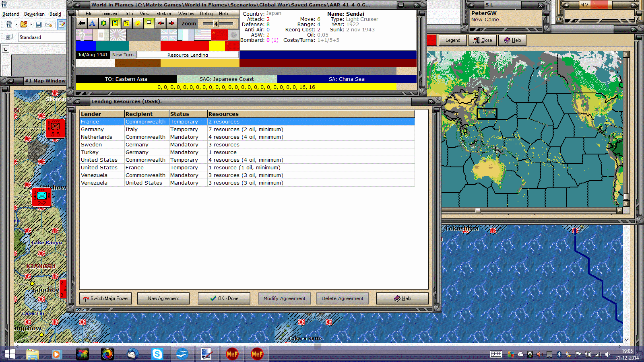Toggle the yellow unit-counter toolbar icon
Viewport: 644px width, 362px height.
point(115,23)
